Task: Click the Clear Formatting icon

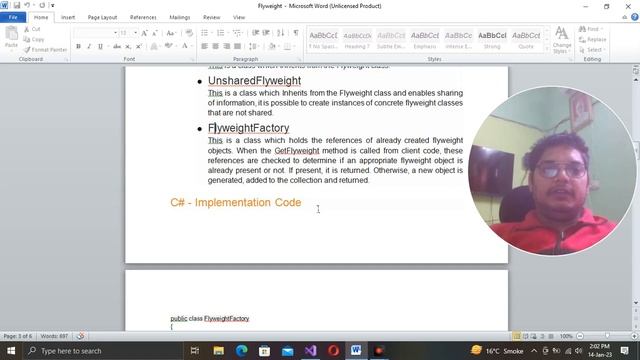Action: click(189, 33)
